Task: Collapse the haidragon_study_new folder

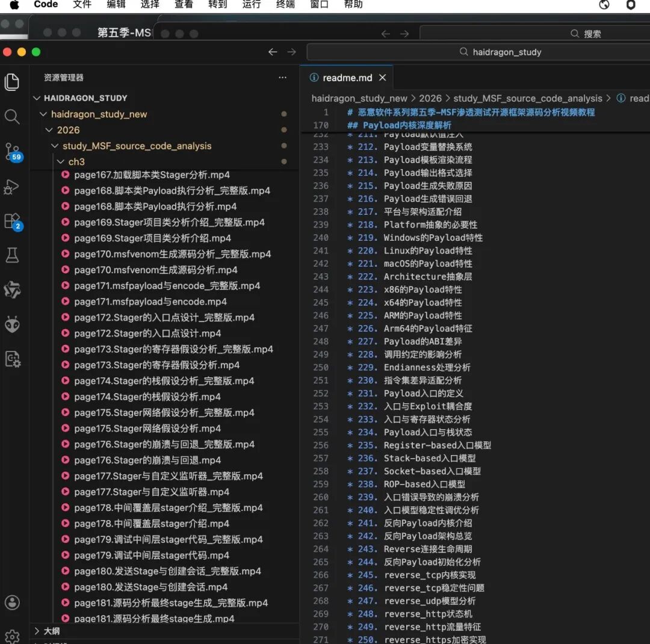Action: coord(43,114)
